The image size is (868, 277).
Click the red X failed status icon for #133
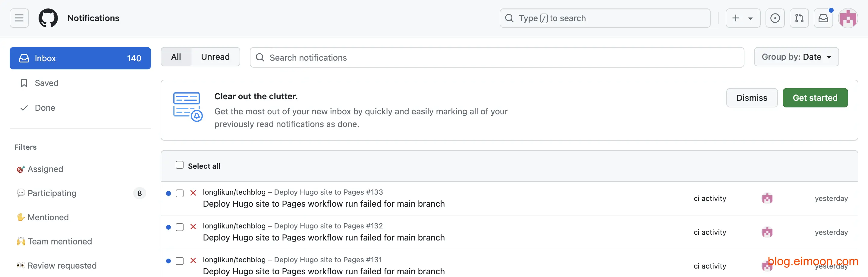coord(193,193)
